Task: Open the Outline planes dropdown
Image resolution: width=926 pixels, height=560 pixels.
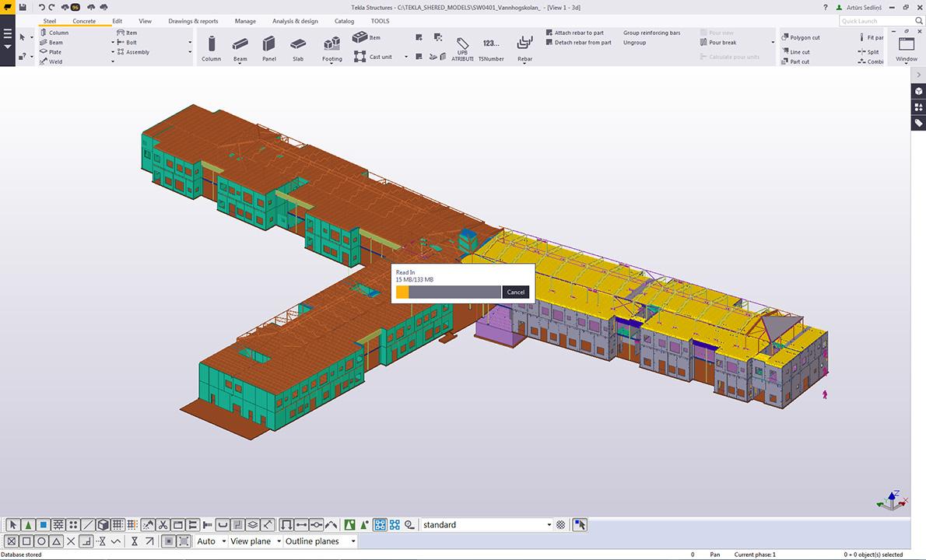Action: [x=353, y=541]
